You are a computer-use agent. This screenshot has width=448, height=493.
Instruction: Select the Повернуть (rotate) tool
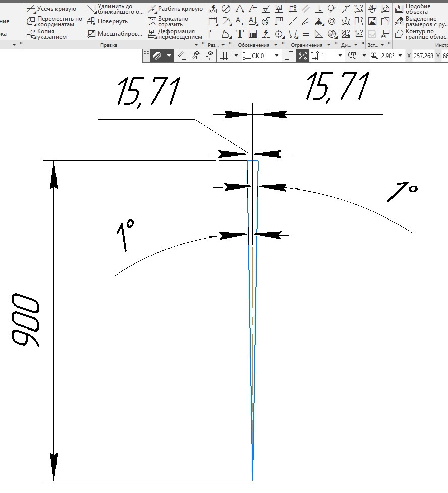[x=107, y=21]
